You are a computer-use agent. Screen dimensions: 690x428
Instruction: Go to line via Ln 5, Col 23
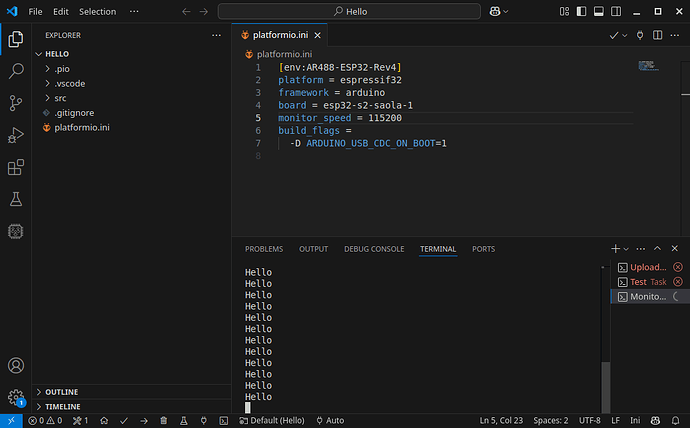click(x=501, y=421)
